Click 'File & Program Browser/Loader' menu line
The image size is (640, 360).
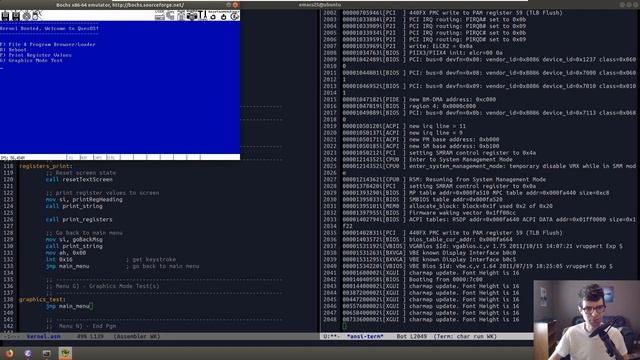pos(48,44)
